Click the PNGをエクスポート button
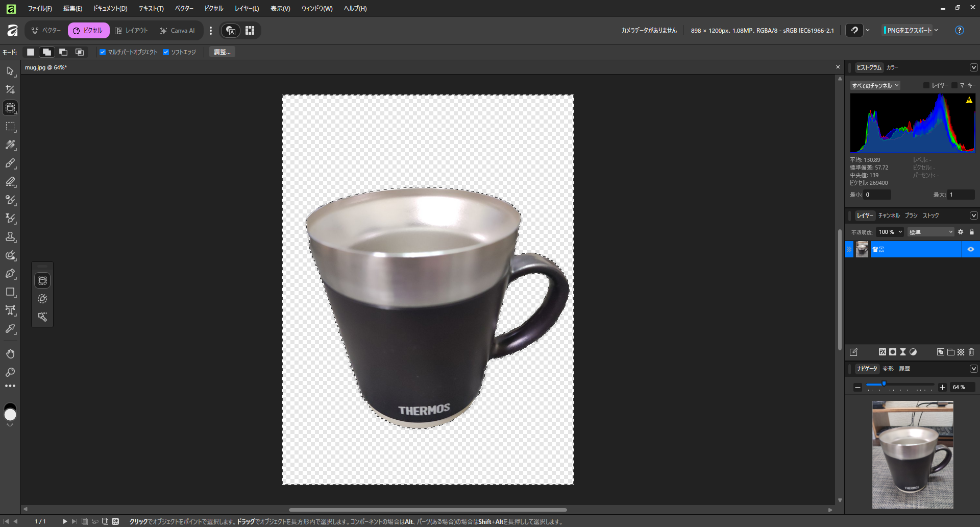 tap(909, 30)
